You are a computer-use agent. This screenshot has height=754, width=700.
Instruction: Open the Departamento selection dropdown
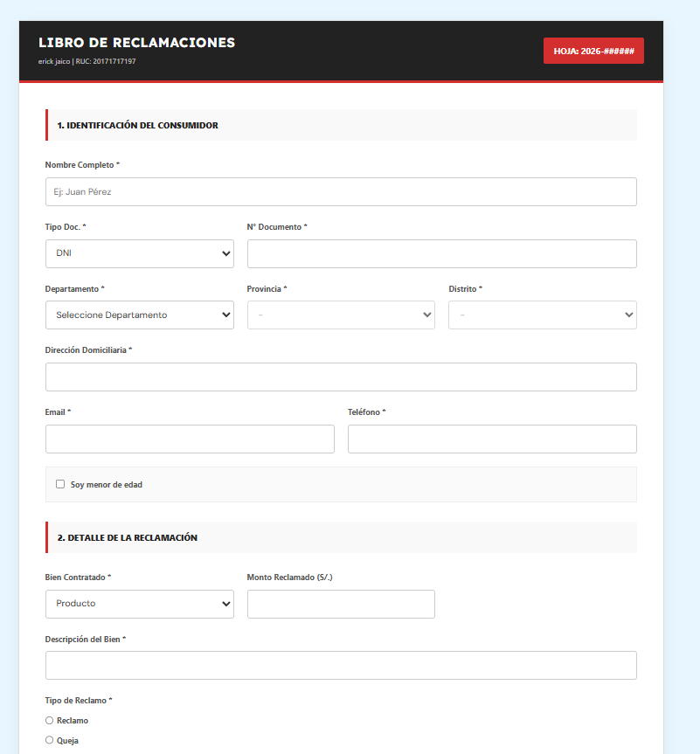[139, 315]
